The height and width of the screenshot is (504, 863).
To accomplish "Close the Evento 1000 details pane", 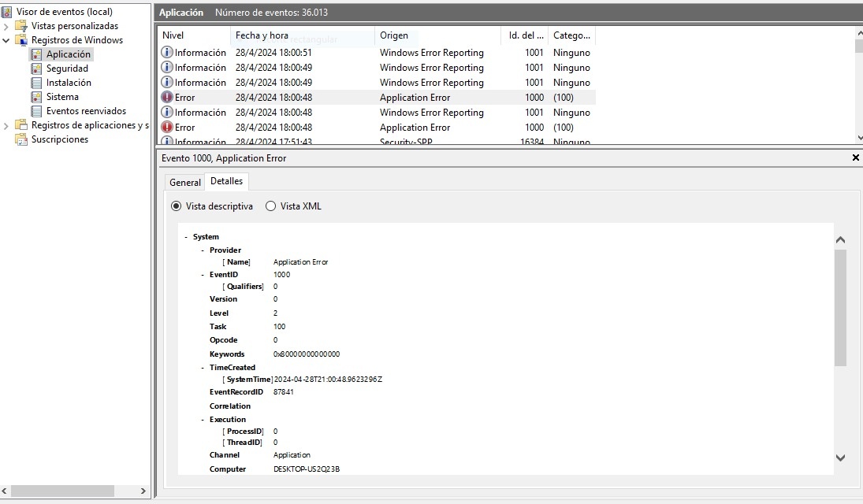I will coord(855,158).
